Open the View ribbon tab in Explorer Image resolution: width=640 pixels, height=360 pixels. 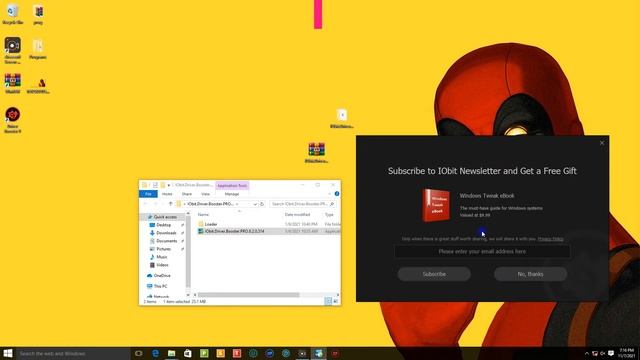tap(205, 194)
